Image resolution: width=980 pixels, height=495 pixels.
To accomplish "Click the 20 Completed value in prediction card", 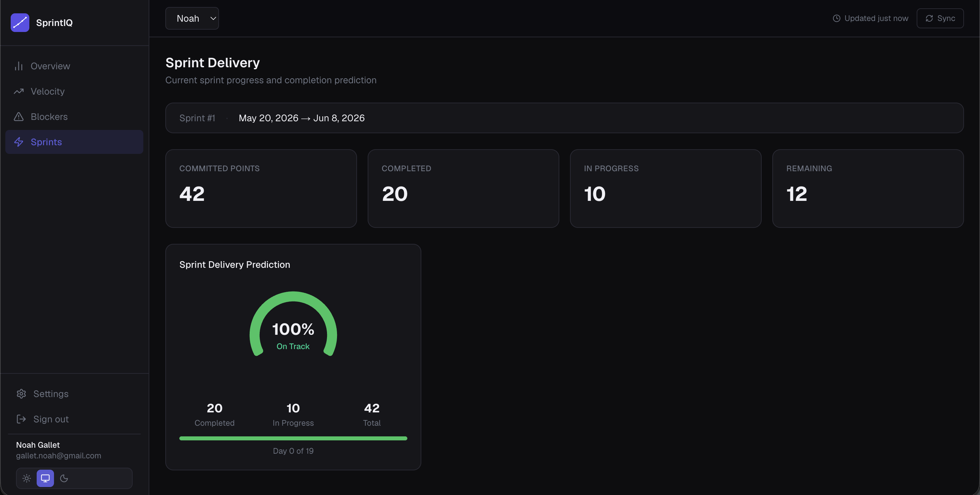I will (x=215, y=408).
